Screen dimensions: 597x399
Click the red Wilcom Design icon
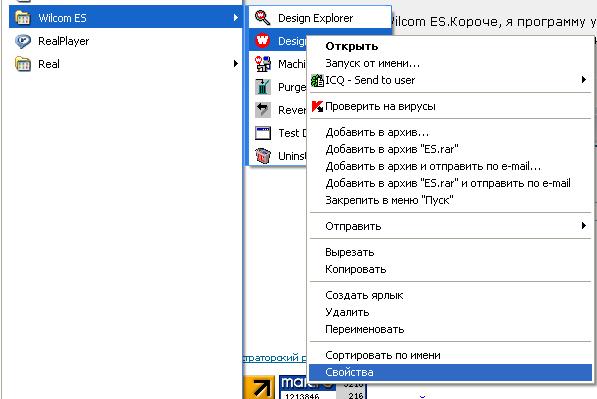coord(262,40)
